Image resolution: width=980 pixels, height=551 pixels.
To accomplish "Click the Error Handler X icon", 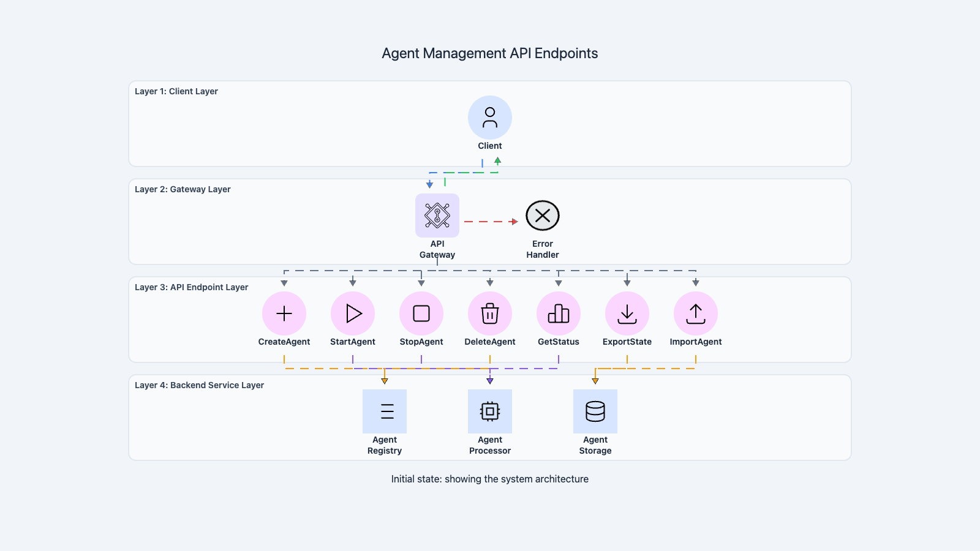I will (543, 216).
